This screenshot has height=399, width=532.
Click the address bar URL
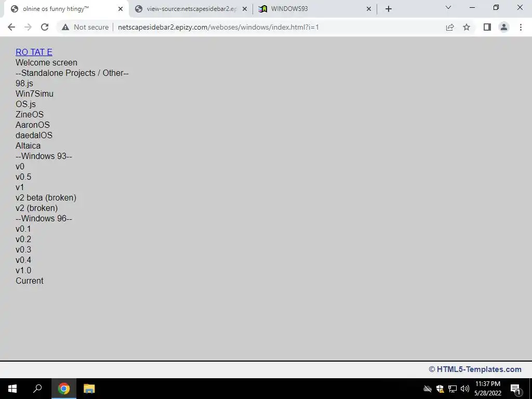tap(218, 27)
